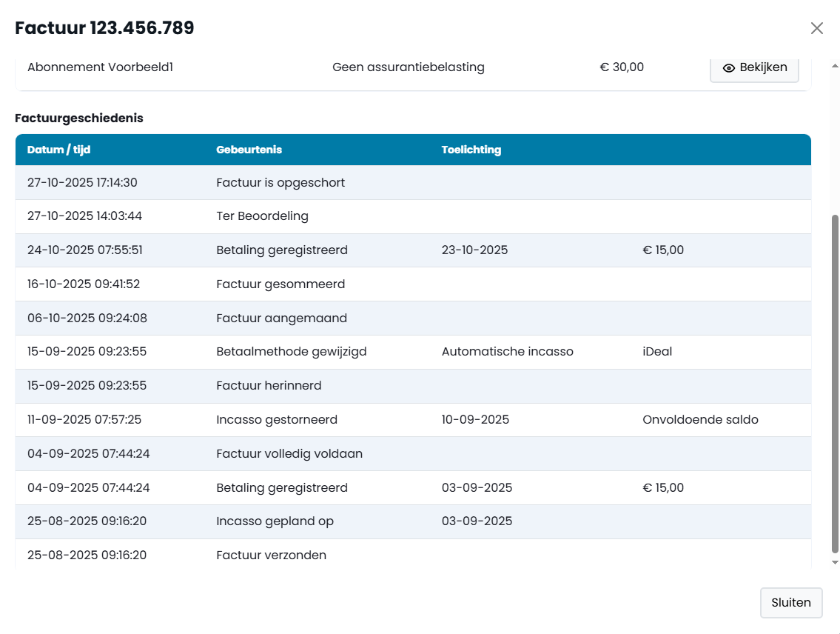Screen dimensions: 840x634
Task: Click 'Geen assurantiebelasting' text
Action: coord(409,67)
